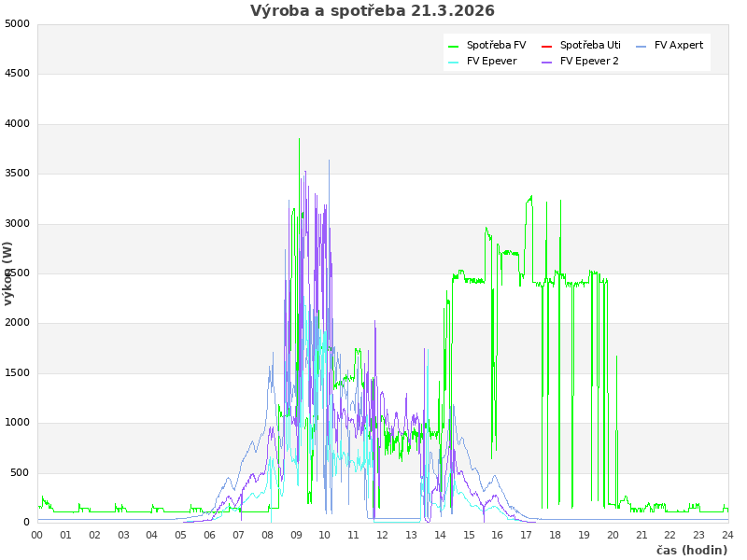Select hour 09 on the time axis
747x560 pixels.
(296, 535)
